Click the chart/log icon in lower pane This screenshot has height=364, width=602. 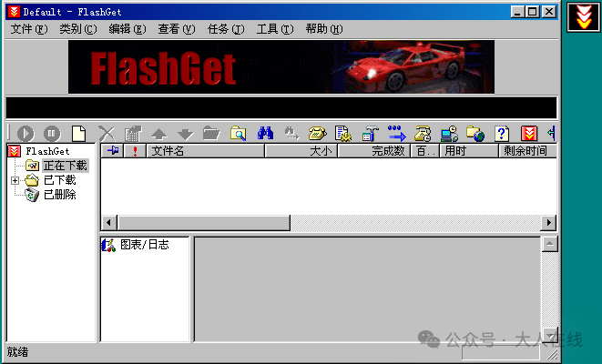[x=108, y=245]
